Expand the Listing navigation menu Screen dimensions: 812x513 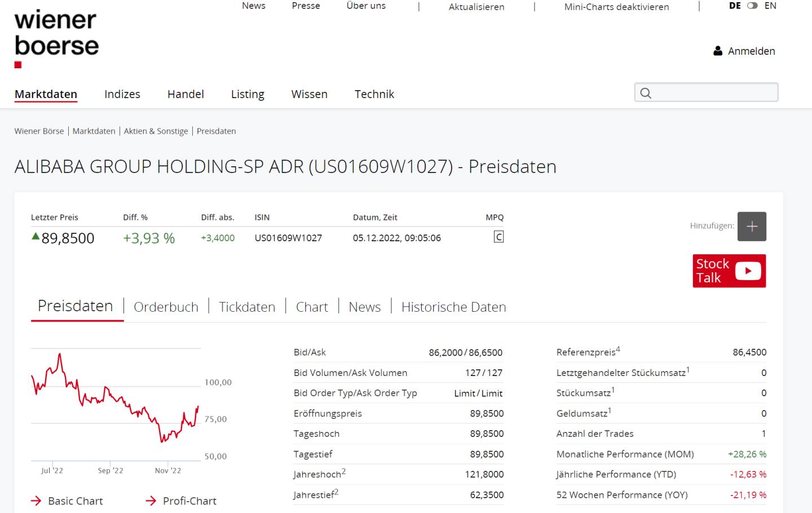coord(248,94)
